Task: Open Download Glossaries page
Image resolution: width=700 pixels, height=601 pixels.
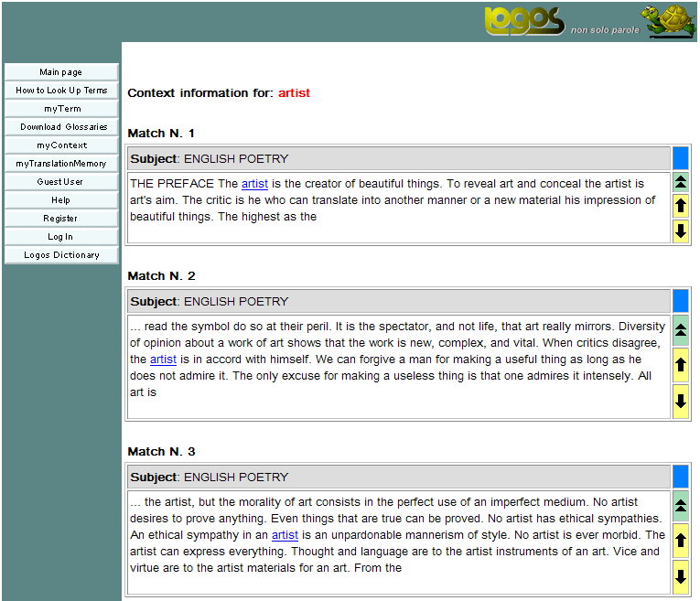Action: (x=61, y=127)
